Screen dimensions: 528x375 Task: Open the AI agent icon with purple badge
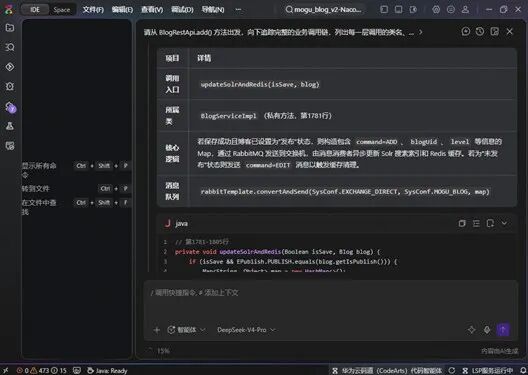tap(10, 107)
